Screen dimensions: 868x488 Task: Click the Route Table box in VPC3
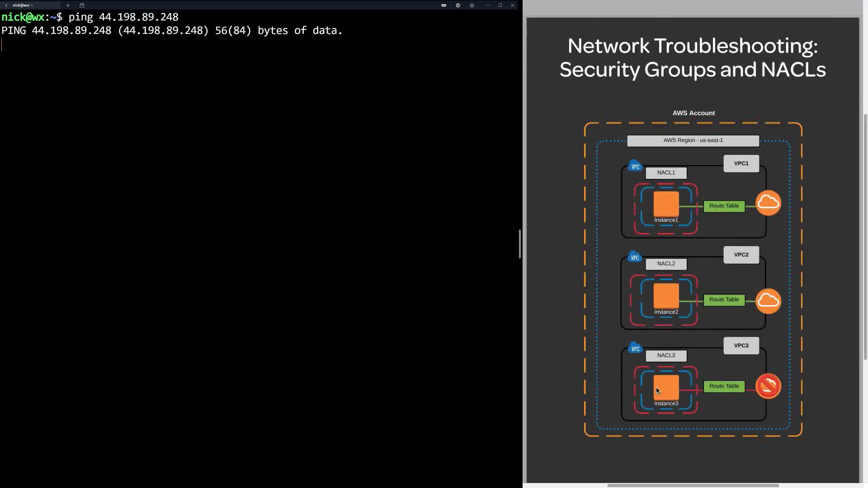coord(724,386)
